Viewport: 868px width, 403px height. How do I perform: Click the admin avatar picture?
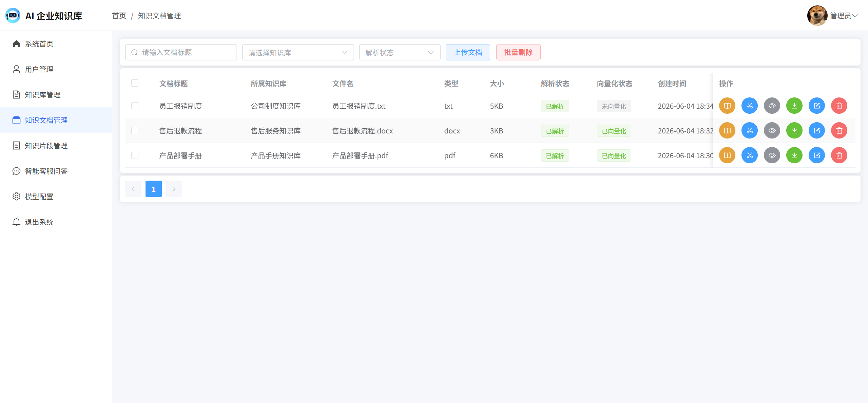817,16
